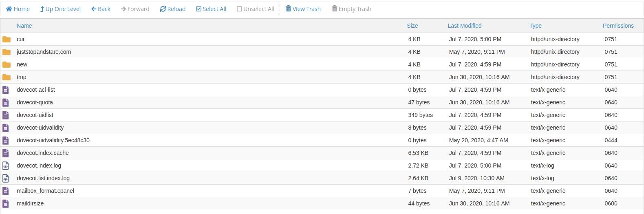Screen dimensions: 644x214
Task: Sort by Last Modified column
Action: coord(465,26)
